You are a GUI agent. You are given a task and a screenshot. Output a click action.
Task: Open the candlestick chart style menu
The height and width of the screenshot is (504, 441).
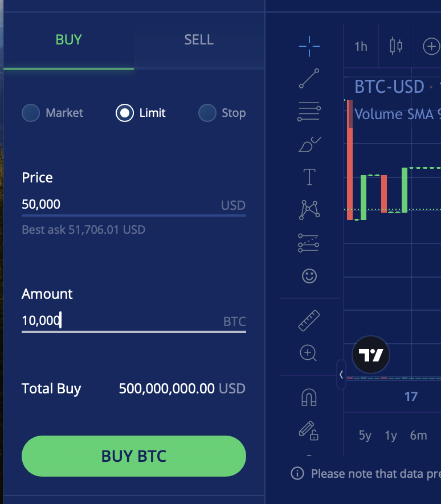coord(396,46)
